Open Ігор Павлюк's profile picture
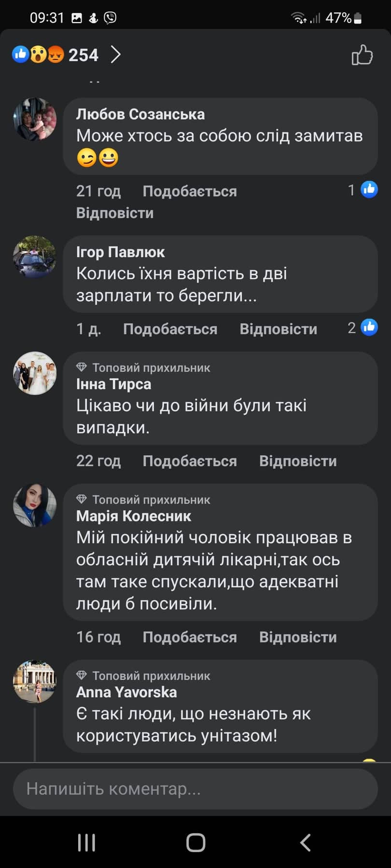The image size is (391, 868). tap(35, 257)
